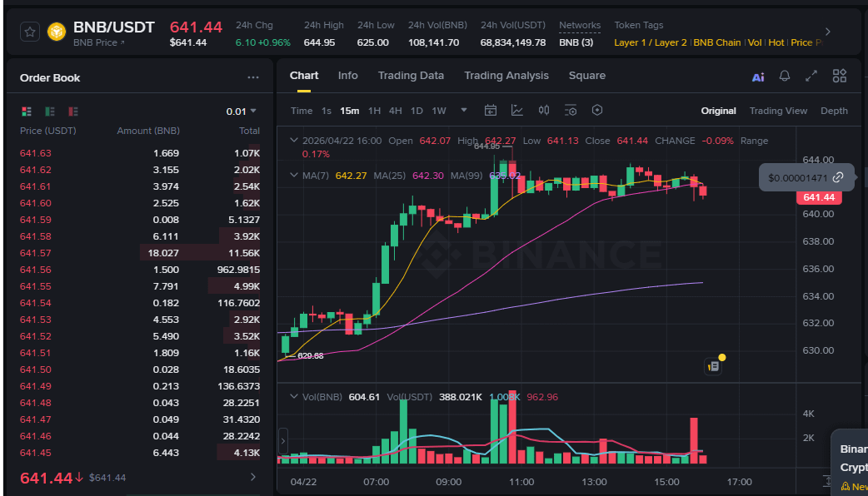Switch to the Chart tab
The width and height of the screenshot is (868, 496).
[304, 76]
